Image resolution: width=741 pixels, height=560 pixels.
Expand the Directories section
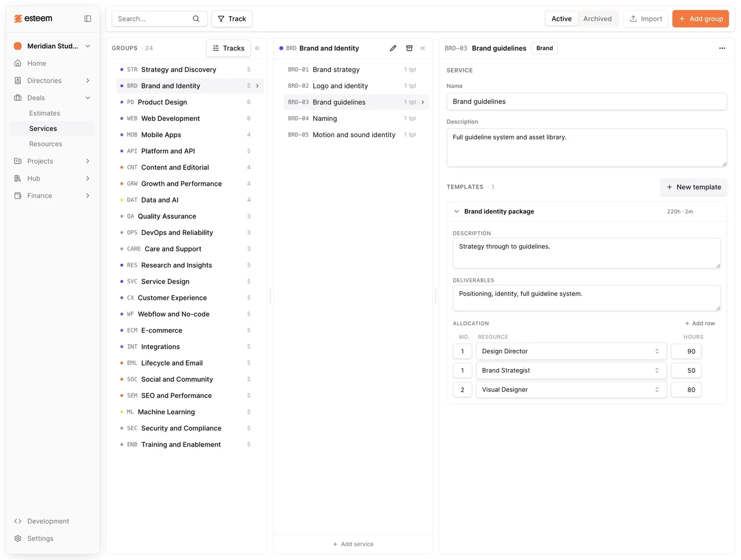(x=88, y=80)
